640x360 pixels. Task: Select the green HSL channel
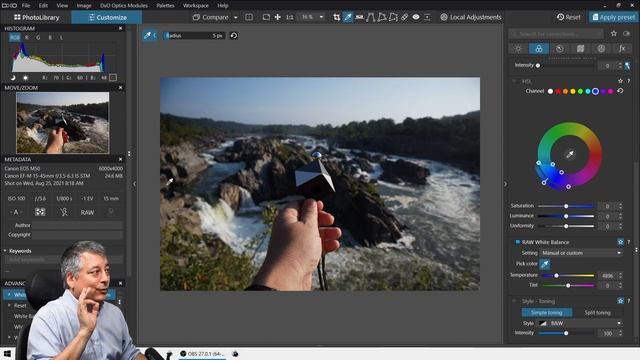(x=580, y=91)
